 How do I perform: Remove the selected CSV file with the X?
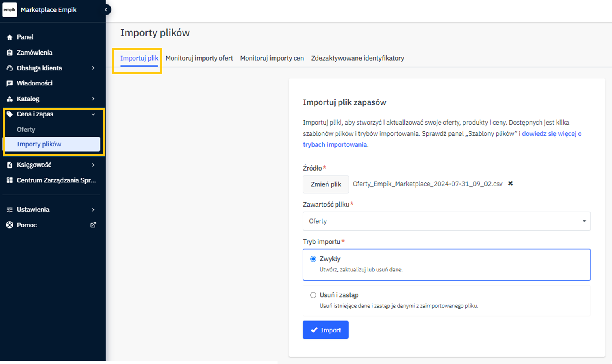click(511, 184)
